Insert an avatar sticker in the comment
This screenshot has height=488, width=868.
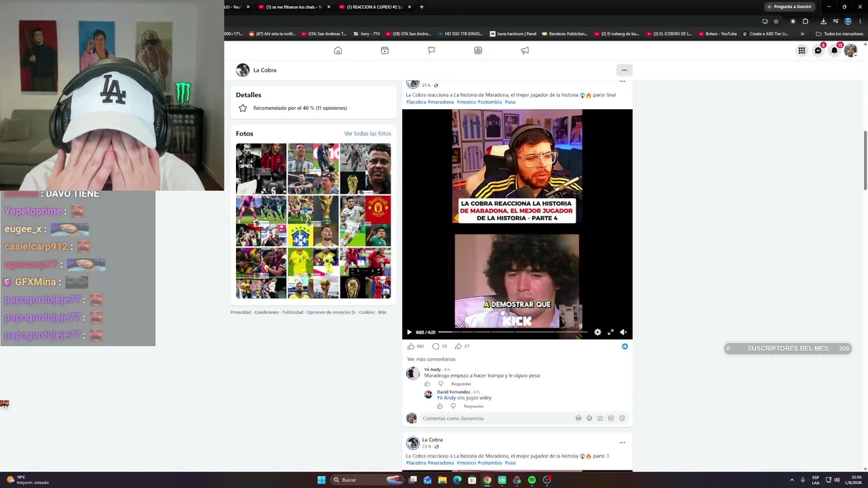tap(578, 418)
